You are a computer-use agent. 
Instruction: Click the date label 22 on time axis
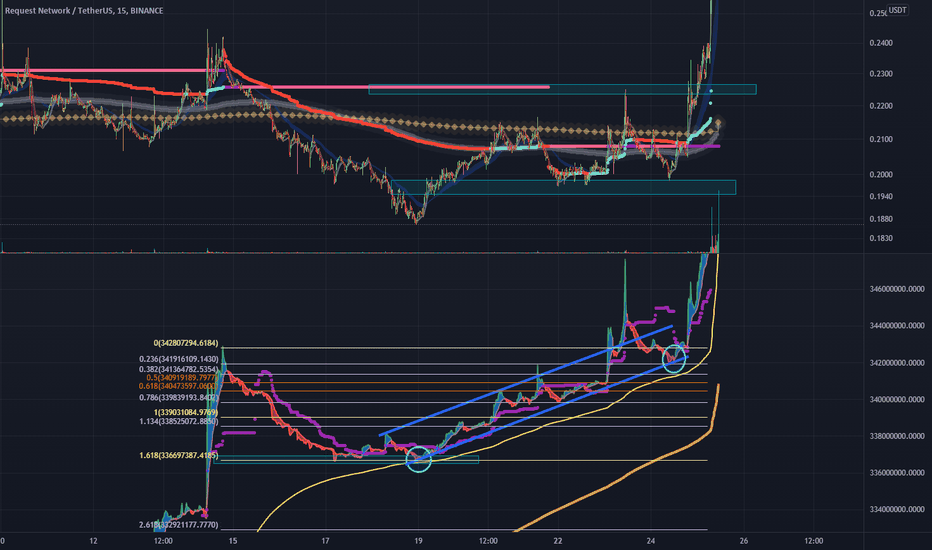[x=558, y=541]
